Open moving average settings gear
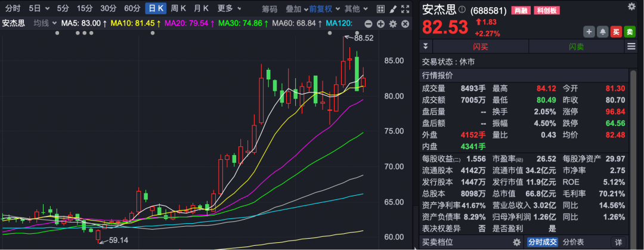The width and height of the screenshot is (644, 250). tap(392, 23)
